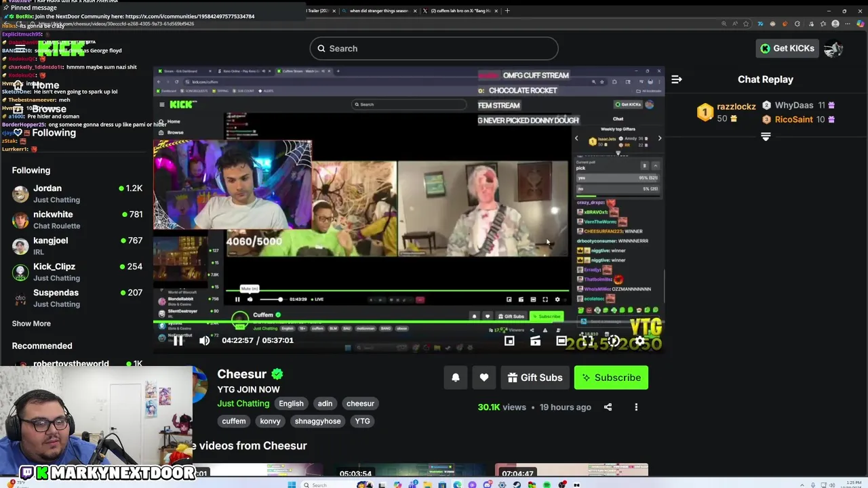Open Microsoft Store from the taskbar
The height and width of the screenshot is (488, 868).
(x=442, y=485)
